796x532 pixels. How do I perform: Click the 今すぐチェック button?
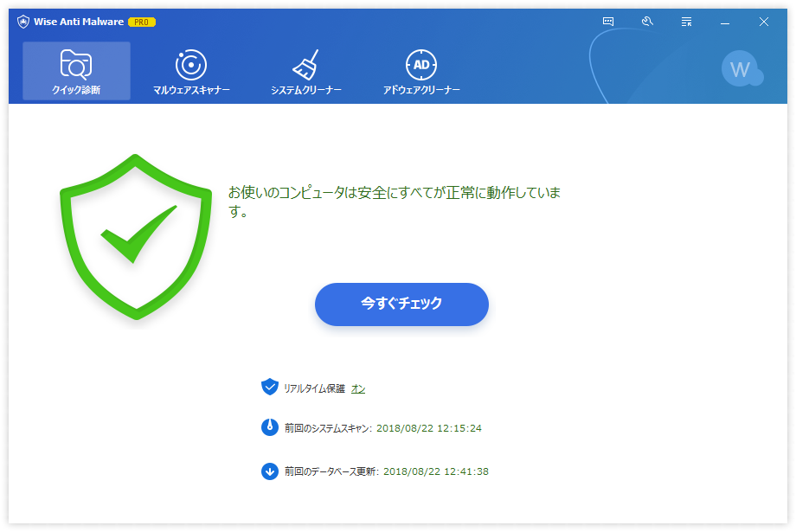click(x=401, y=304)
